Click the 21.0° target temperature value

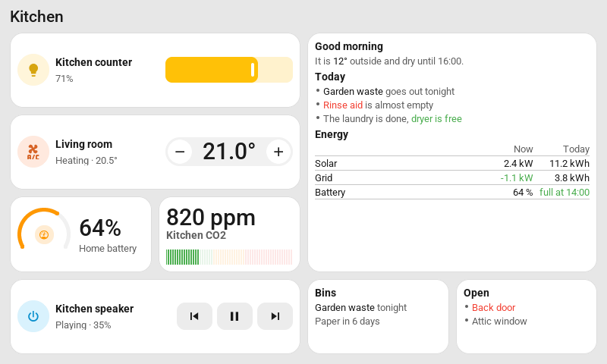229,151
